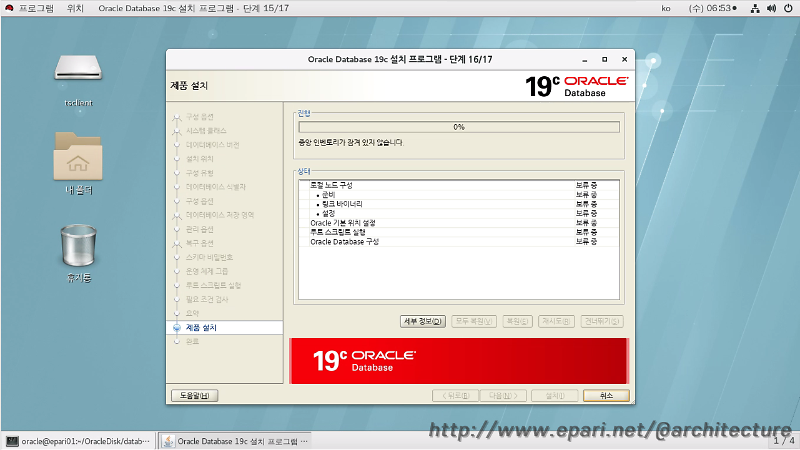Select the Oracle 기본 위치 설정 status row
Image resolution: width=800 pixels, height=450 pixels.
coord(459,223)
